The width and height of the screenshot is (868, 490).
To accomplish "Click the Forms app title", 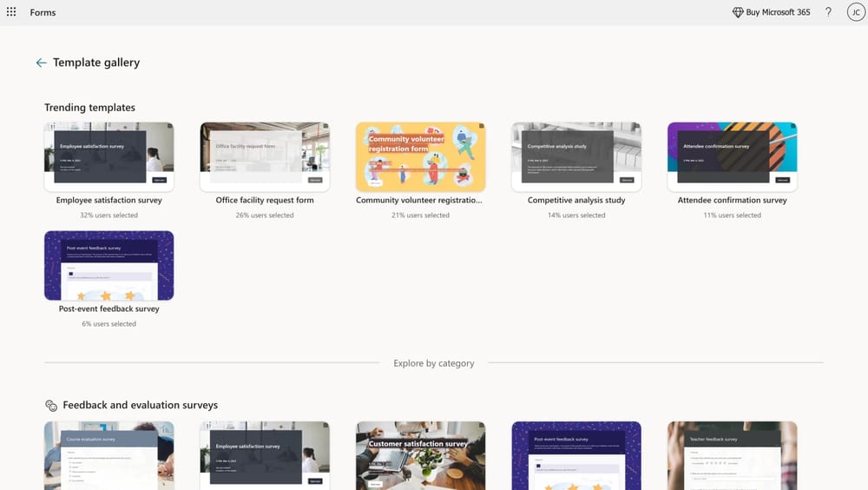I will coord(43,12).
